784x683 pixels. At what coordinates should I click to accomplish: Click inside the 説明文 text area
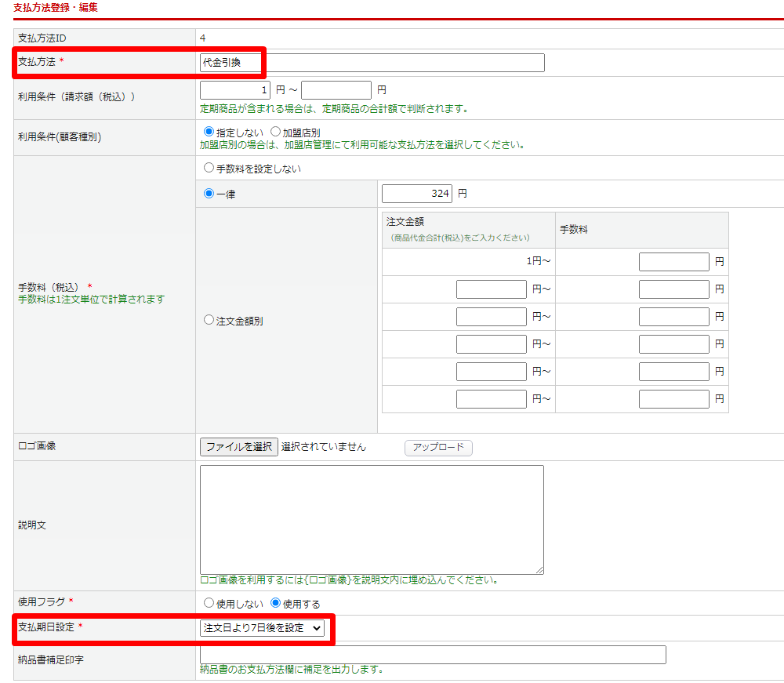(372, 519)
